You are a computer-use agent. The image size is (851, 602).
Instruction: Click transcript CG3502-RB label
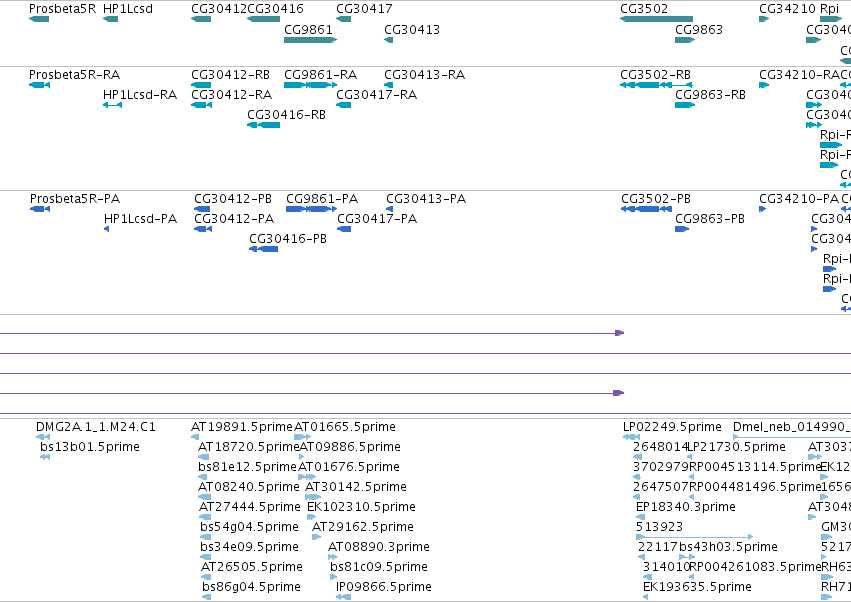[656, 74]
